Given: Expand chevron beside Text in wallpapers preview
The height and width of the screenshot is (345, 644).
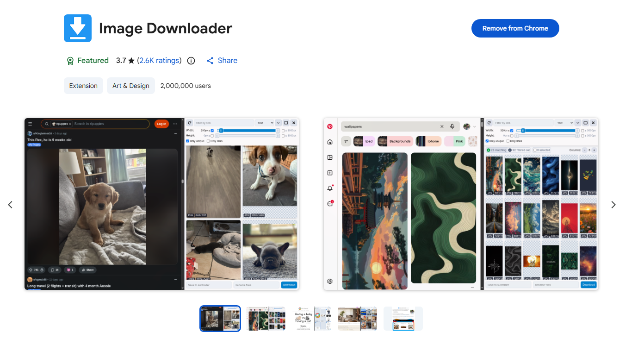Looking at the screenshot, I should pyautogui.click(x=578, y=123).
